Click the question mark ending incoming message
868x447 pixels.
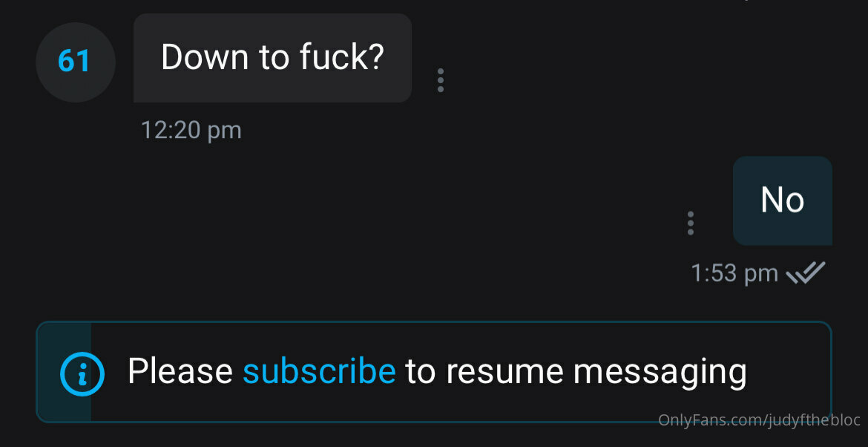(x=376, y=56)
